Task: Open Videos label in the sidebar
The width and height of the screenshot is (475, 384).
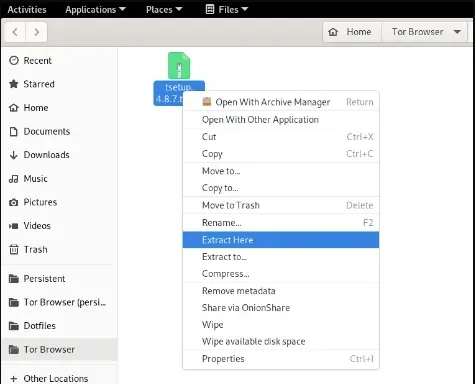Action: click(x=37, y=226)
